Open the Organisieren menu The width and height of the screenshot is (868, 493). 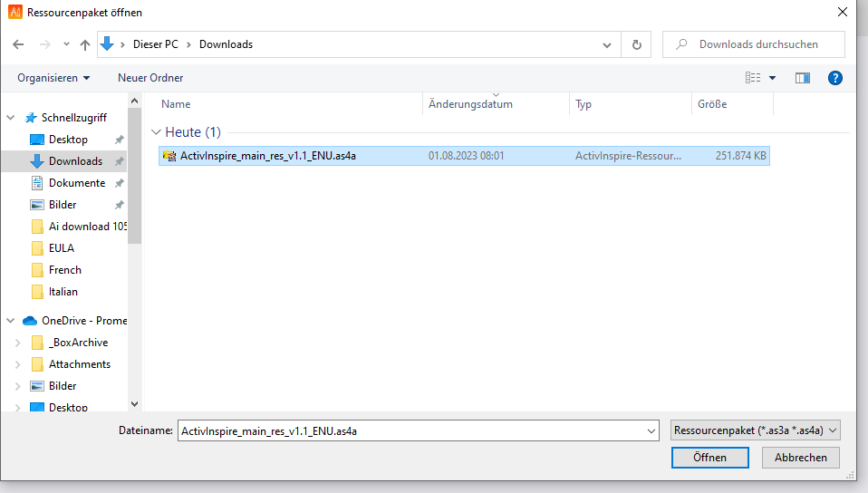click(x=53, y=78)
